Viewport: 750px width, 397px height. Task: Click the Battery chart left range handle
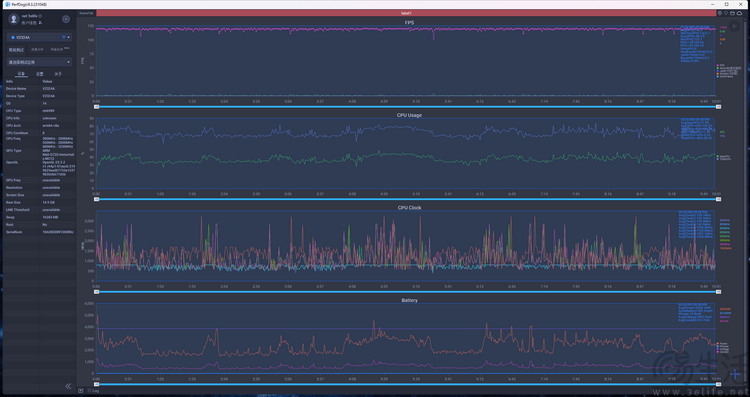coord(97,384)
